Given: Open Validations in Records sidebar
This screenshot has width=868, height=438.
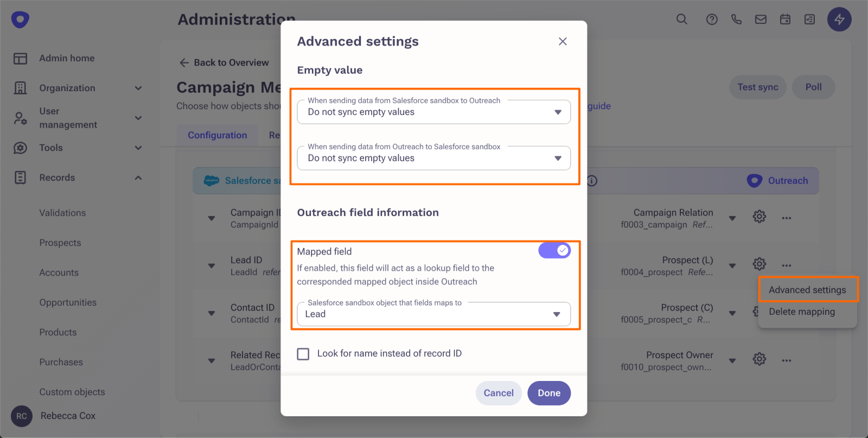Looking at the screenshot, I should 62,213.
